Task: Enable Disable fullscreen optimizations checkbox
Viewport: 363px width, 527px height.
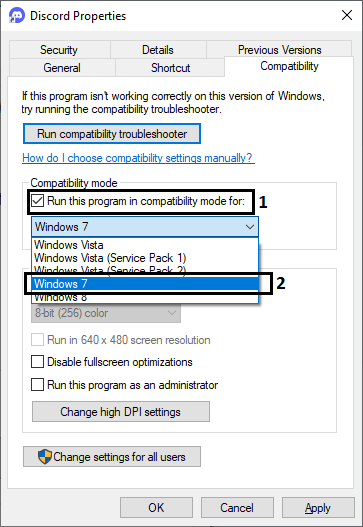Action: [x=37, y=362]
